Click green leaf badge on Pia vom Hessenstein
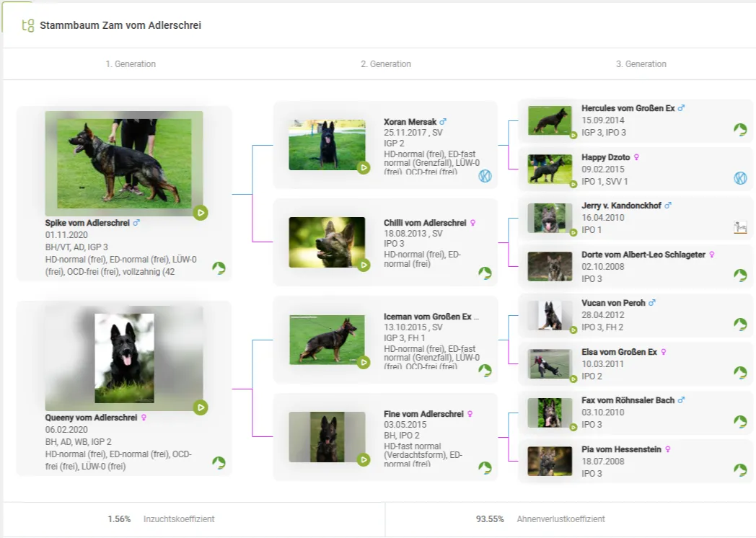The image size is (756, 538). tap(740, 470)
